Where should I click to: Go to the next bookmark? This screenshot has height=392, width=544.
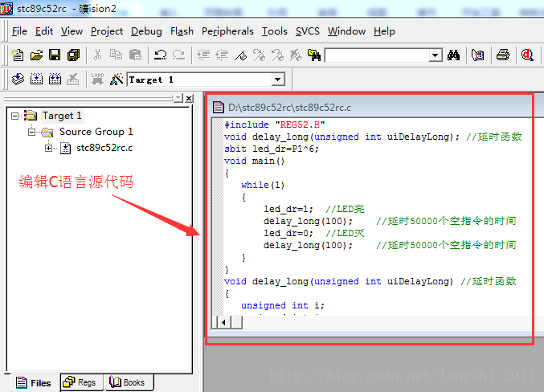point(259,55)
